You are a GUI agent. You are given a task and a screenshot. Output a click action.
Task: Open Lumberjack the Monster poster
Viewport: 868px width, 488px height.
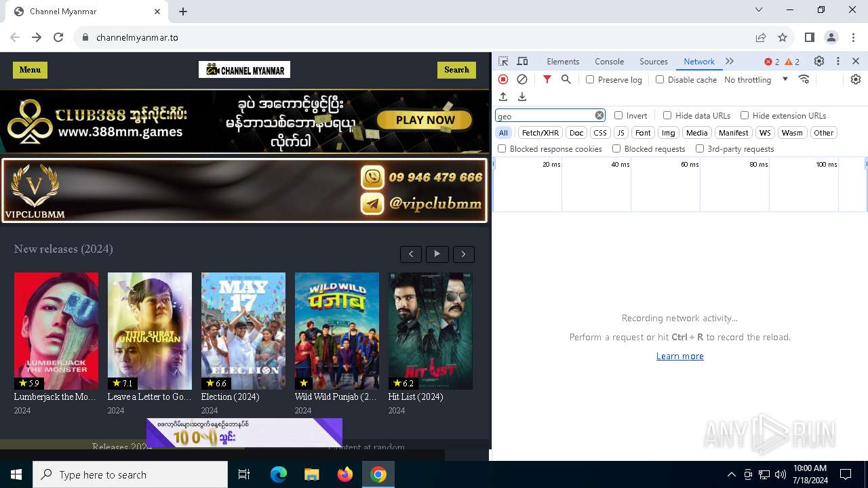click(x=56, y=331)
